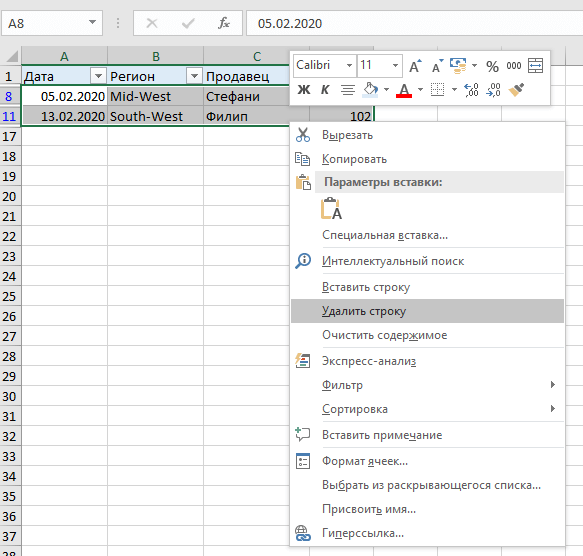Increase decimal places
Image resolution: width=583 pixels, height=556 pixels.
[x=471, y=90]
